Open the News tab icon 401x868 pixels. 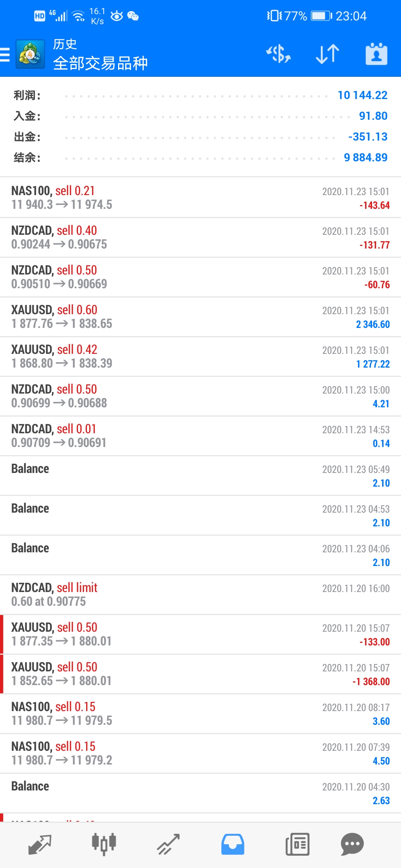(x=297, y=845)
